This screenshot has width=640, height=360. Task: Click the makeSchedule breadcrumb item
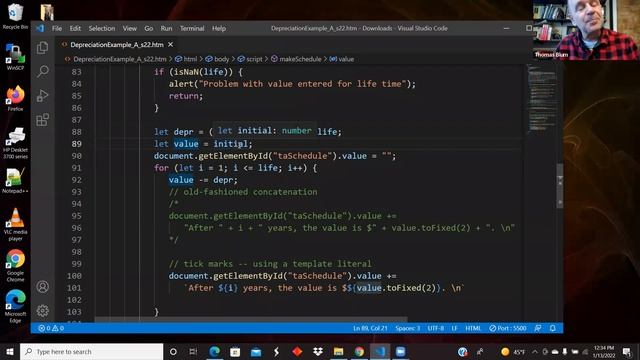click(296, 59)
